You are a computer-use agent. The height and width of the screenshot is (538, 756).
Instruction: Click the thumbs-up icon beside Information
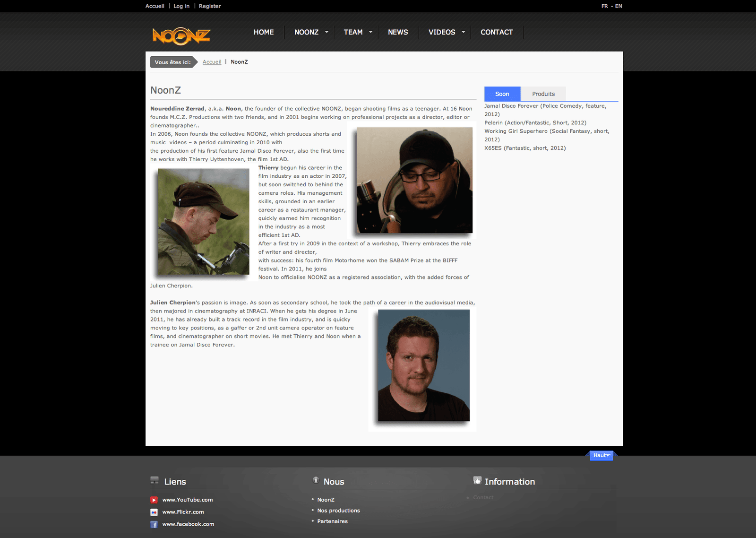click(x=477, y=480)
